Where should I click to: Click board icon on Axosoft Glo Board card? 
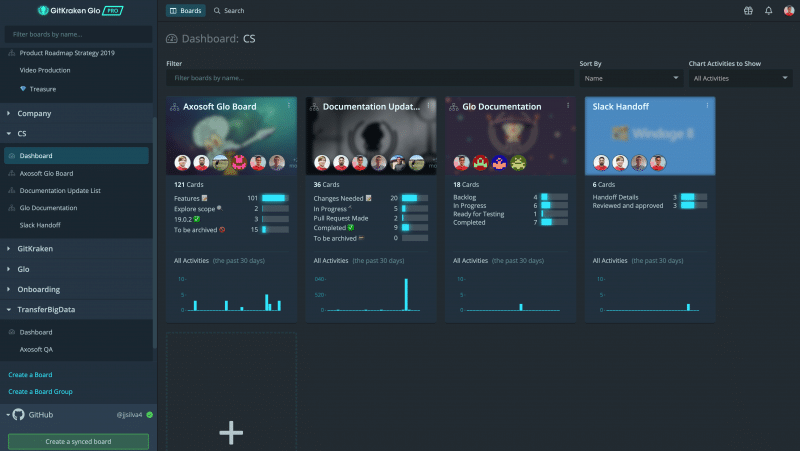tap(174, 107)
